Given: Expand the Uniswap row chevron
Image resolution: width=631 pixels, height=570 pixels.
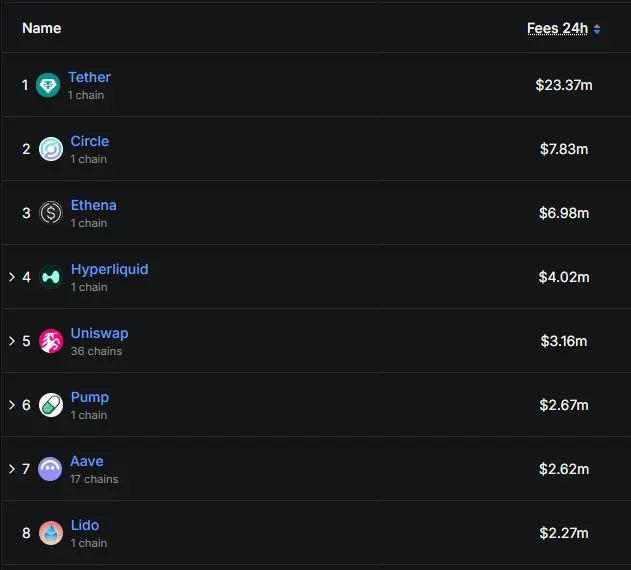Looking at the screenshot, I should pos(12,341).
